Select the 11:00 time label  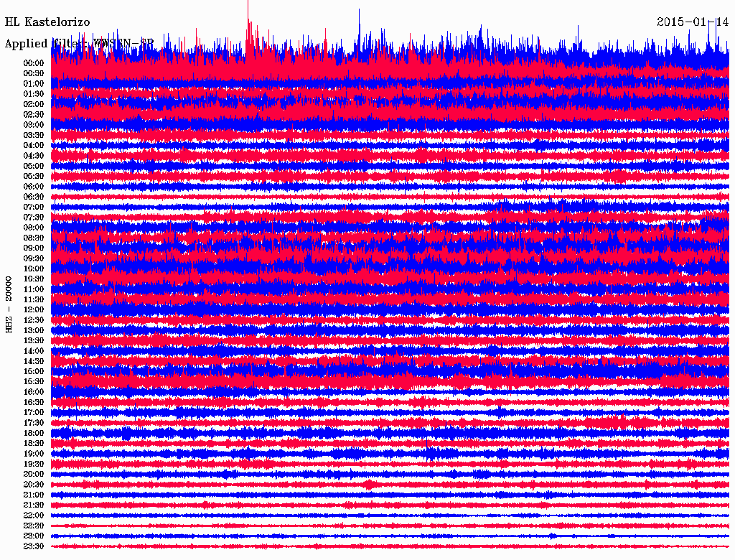[34, 290]
